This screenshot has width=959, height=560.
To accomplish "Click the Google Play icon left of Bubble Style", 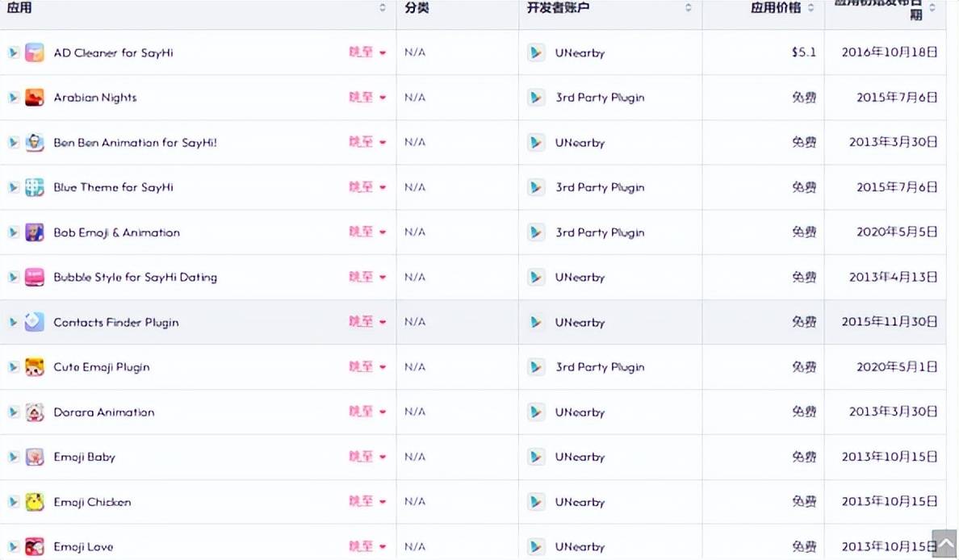I will click(13, 277).
